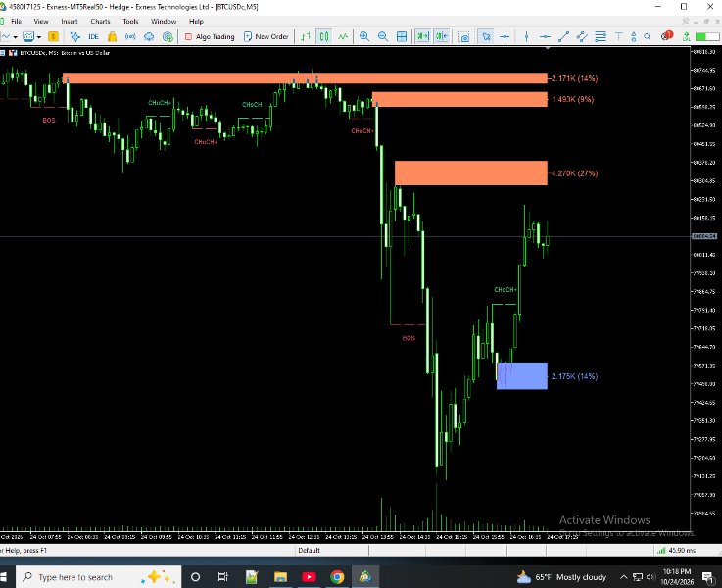This screenshot has height=588, width=722.
Task: Toggle chart auto scroll
Action: coord(422,37)
